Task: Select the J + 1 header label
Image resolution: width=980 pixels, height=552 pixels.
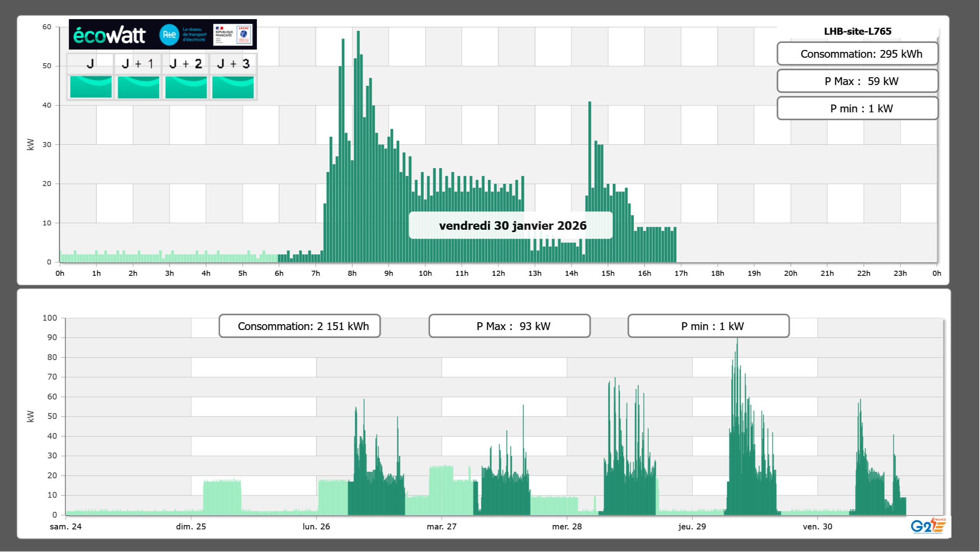Action: coord(137,64)
